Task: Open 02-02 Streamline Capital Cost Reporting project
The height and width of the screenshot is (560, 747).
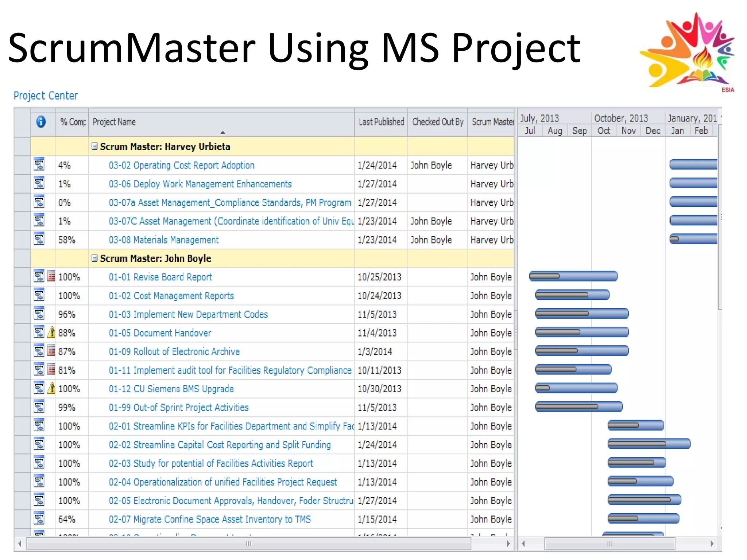Action: coord(220,445)
